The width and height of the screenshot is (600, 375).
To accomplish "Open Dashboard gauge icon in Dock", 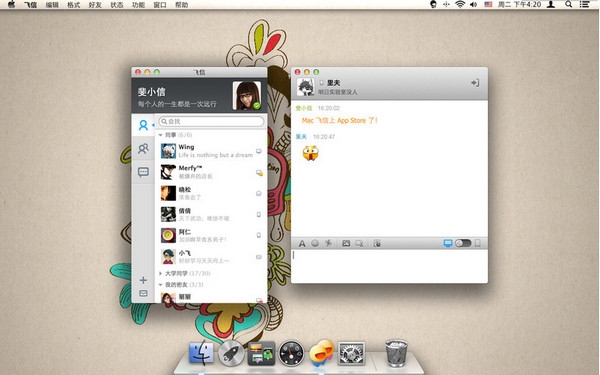I will click(x=291, y=353).
